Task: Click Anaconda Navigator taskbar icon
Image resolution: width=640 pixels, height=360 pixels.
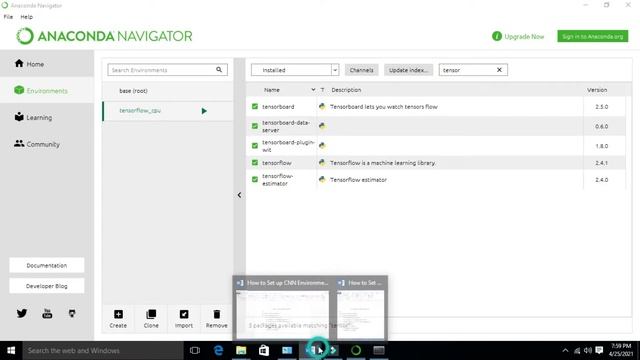Action: [x=356, y=351]
